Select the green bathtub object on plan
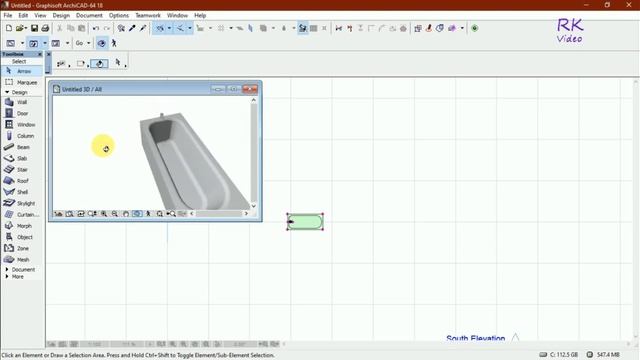Viewport: 640px width, 360px height. [305, 222]
